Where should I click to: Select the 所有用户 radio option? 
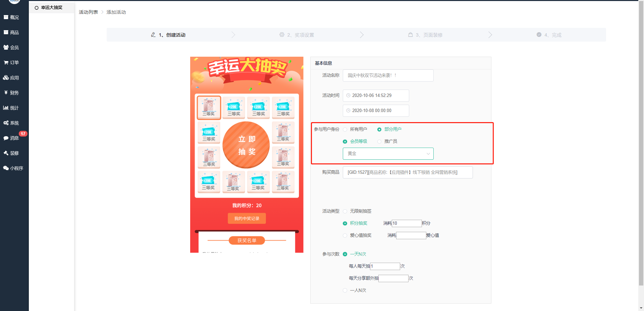pyautogui.click(x=345, y=129)
